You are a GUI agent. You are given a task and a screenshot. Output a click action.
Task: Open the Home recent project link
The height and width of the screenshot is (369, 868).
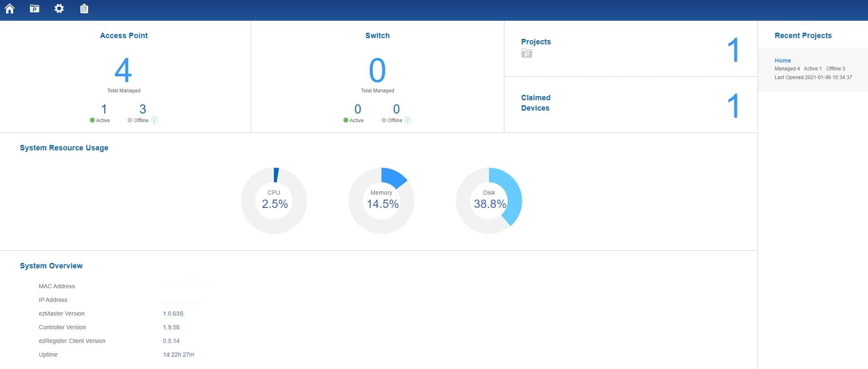(x=782, y=60)
